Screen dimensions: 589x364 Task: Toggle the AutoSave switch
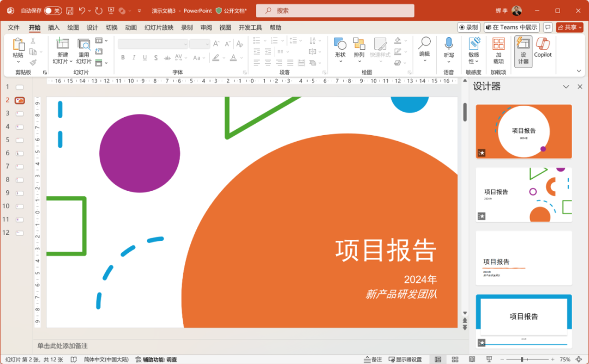click(53, 10)
